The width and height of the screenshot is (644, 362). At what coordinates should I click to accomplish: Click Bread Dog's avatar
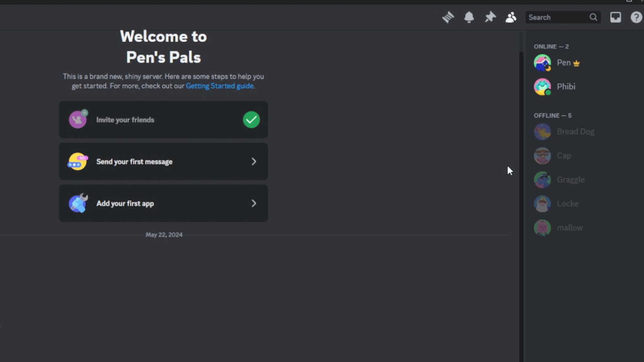point(542,132)
